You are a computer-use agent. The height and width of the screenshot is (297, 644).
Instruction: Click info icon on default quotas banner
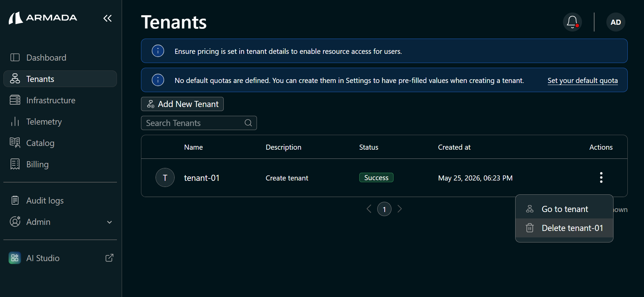pyautogui.click(x=158, y=80)
